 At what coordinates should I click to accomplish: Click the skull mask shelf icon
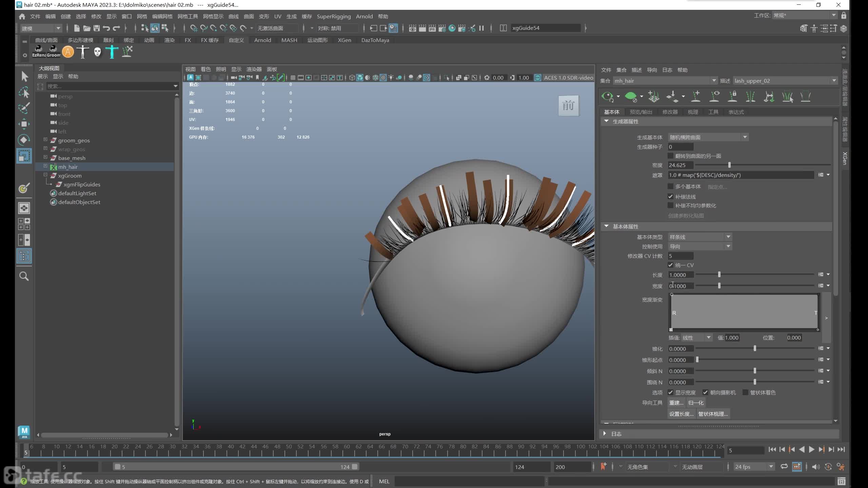(97, 52)
